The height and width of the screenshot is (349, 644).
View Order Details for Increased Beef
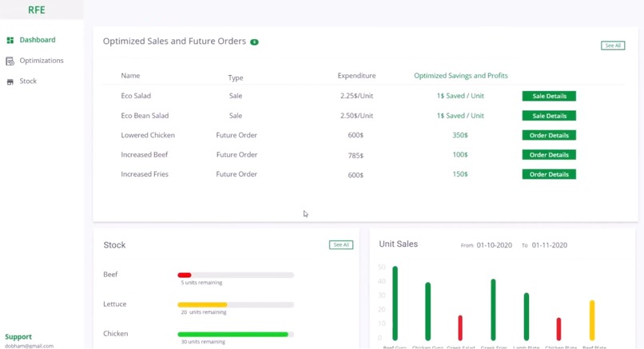(x=549, y=155)
